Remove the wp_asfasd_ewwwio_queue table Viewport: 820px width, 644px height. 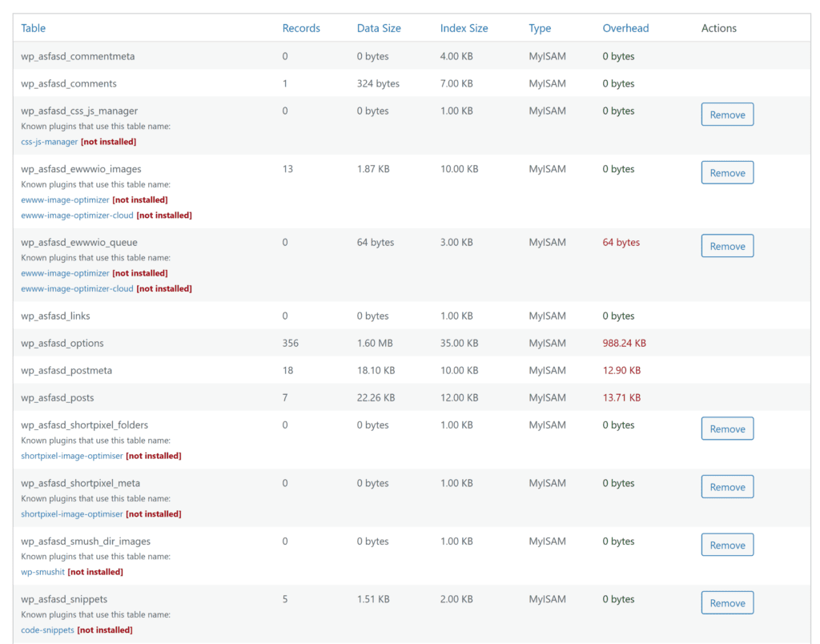click(727, 246)
